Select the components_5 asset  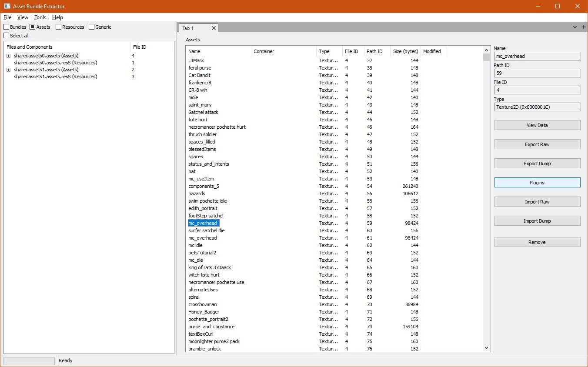coord(204,186)
